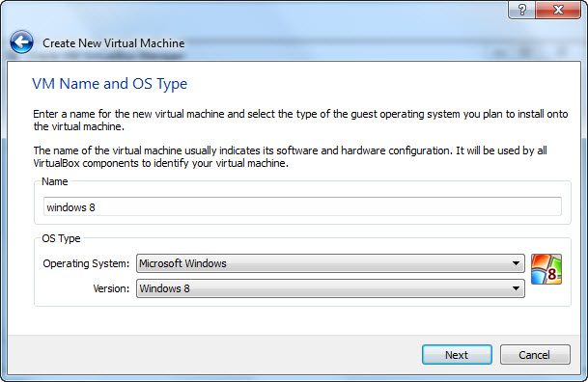
Task: Open the Version dropdown showing Windows 8
Action: (x=330, y=288)
